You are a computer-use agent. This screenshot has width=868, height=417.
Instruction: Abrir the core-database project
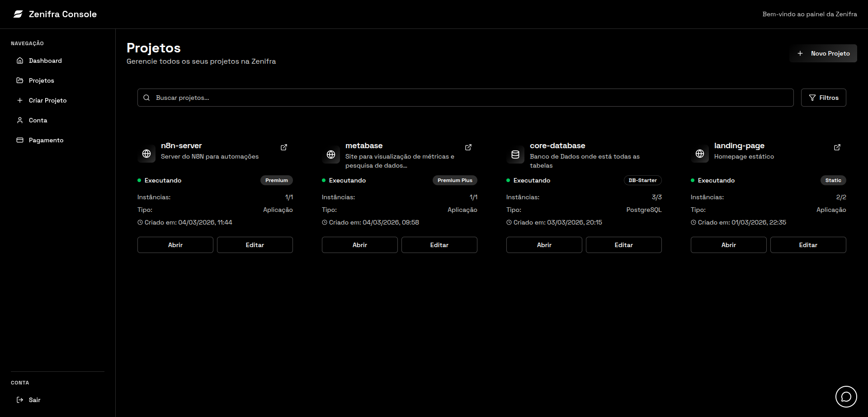coord(544,244)
